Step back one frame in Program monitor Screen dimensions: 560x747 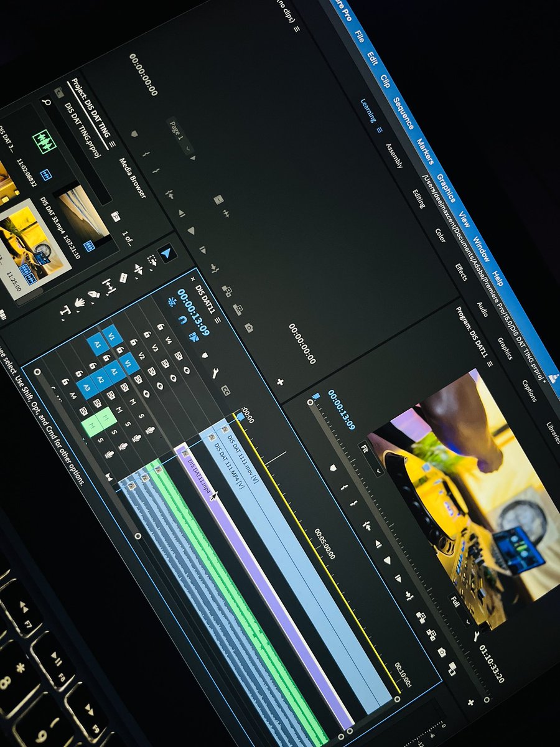378,543
